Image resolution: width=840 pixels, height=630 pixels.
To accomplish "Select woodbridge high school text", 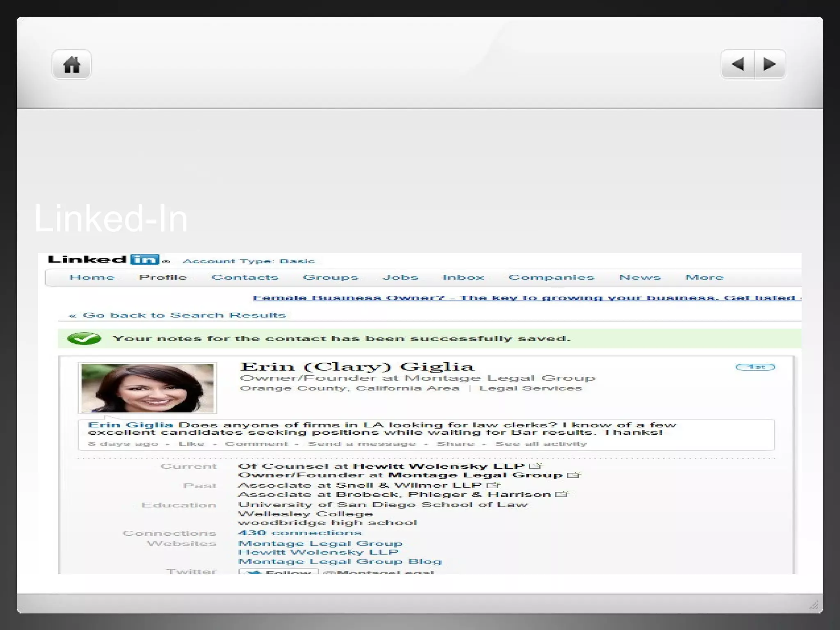I will [327, 523].
